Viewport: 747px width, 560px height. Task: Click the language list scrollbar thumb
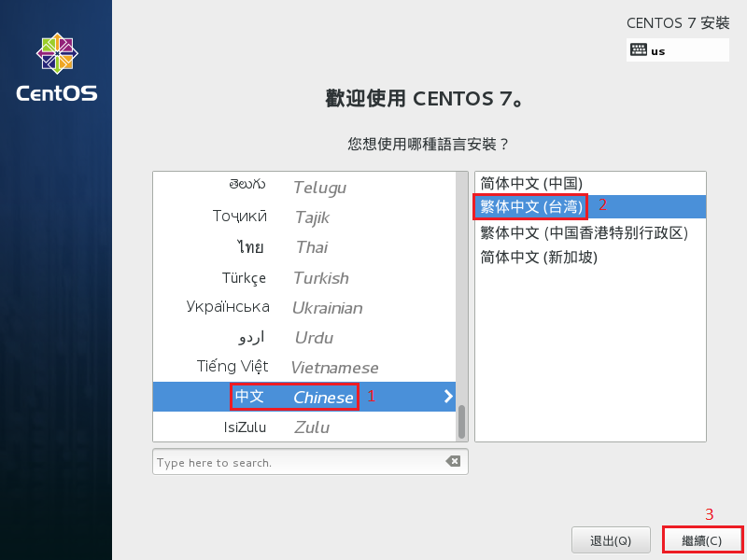pyautogui.click(x=461, y=422)
